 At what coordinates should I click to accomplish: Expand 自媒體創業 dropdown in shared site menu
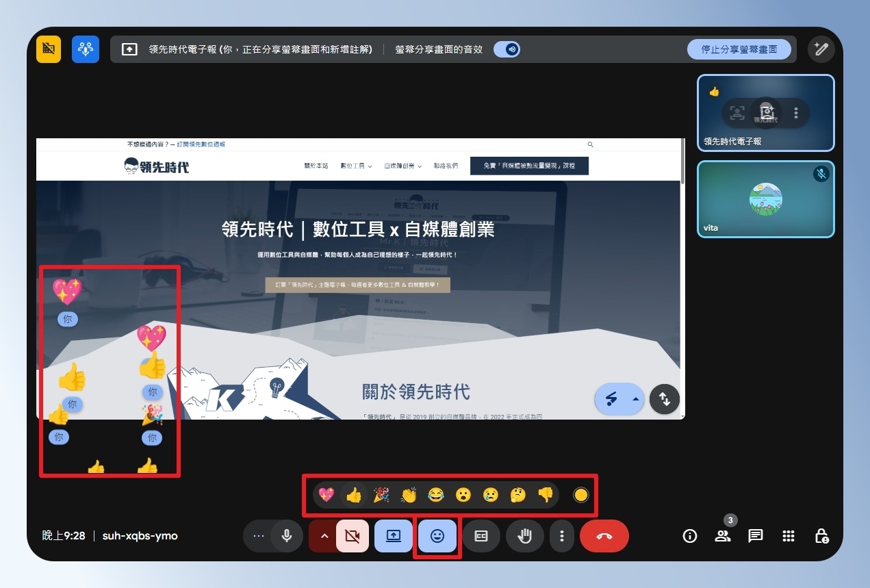pos(403,166)
